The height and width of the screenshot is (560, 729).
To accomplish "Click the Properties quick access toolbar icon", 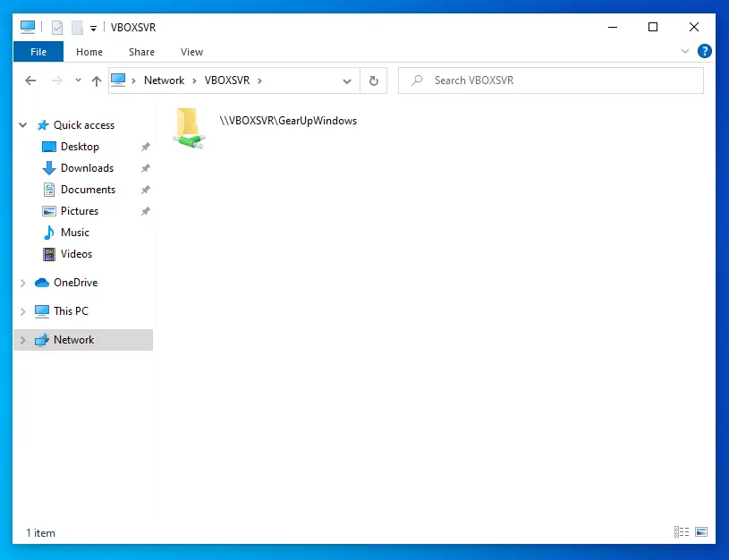I will click(x=56, y=28).
